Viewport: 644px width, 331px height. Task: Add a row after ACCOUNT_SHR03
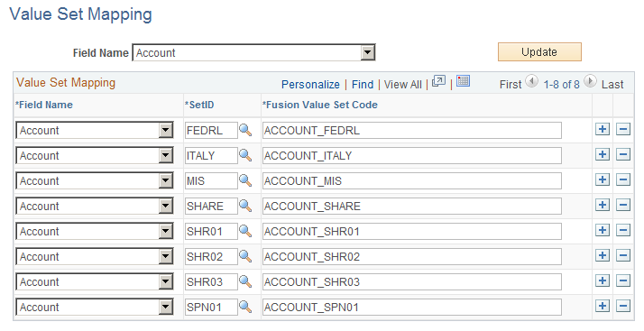pyautogui.click(x=603, y=280)
